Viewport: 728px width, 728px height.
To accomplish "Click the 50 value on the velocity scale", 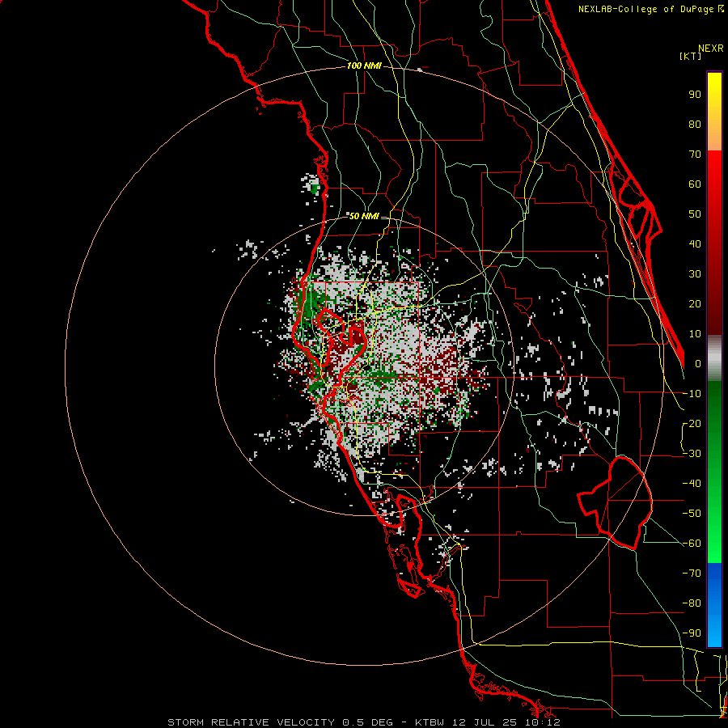I will tap(695, 214).
